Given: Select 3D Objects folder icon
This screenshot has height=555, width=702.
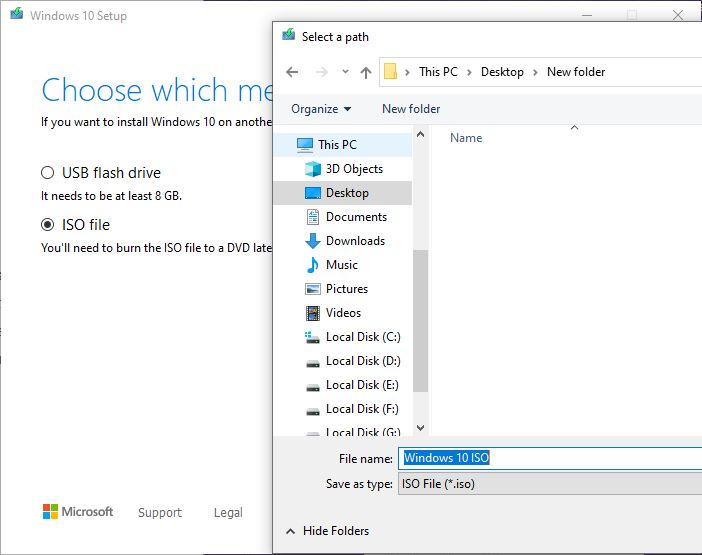Looking at the screenshot, I should click(312, 169).
